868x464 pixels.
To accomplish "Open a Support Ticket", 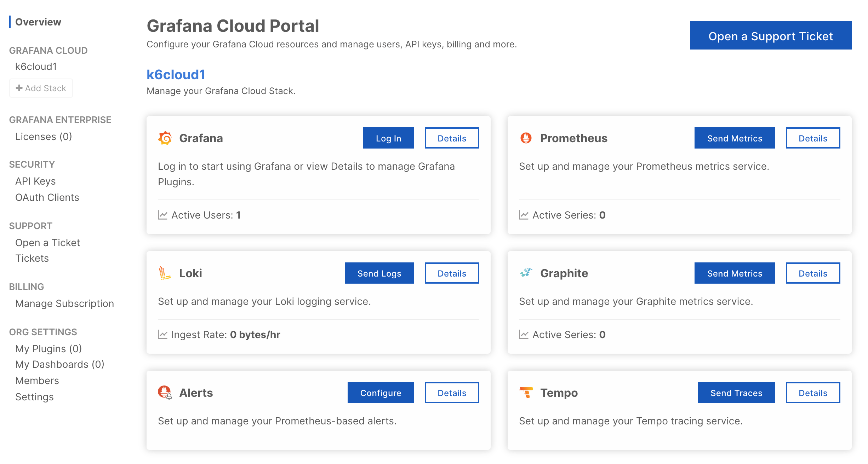I will (x=771, y=35).
